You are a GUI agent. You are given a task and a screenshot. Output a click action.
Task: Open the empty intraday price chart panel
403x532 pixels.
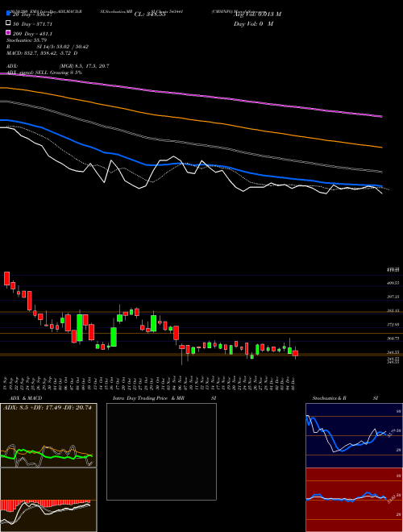[161, 451]
